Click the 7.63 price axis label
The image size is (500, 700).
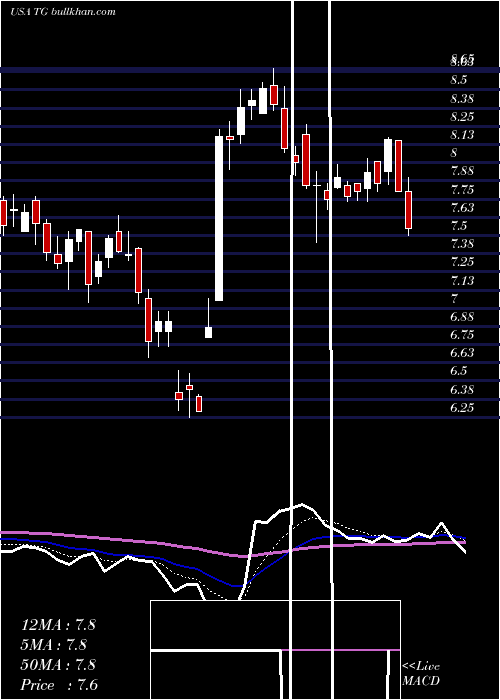coord(462,208)
